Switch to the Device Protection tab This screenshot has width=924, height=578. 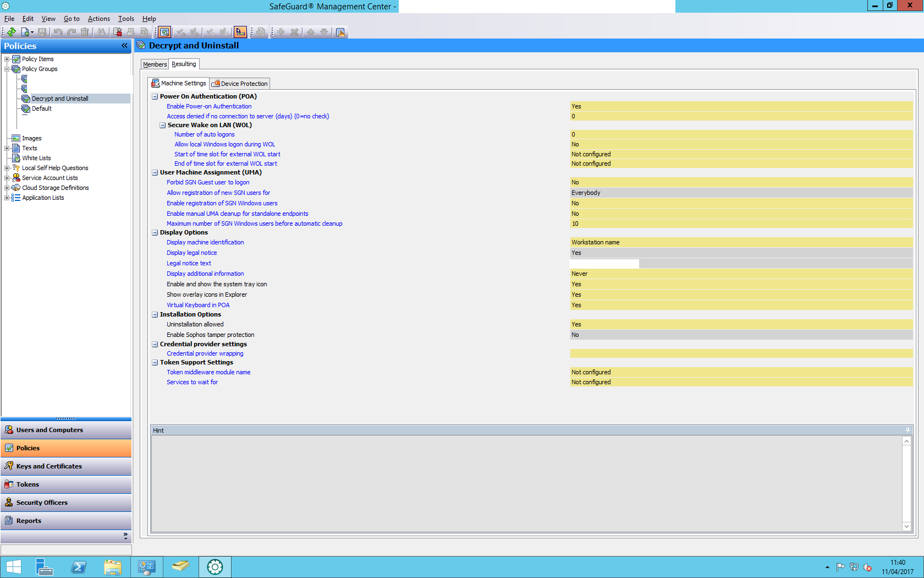(240, 84)
